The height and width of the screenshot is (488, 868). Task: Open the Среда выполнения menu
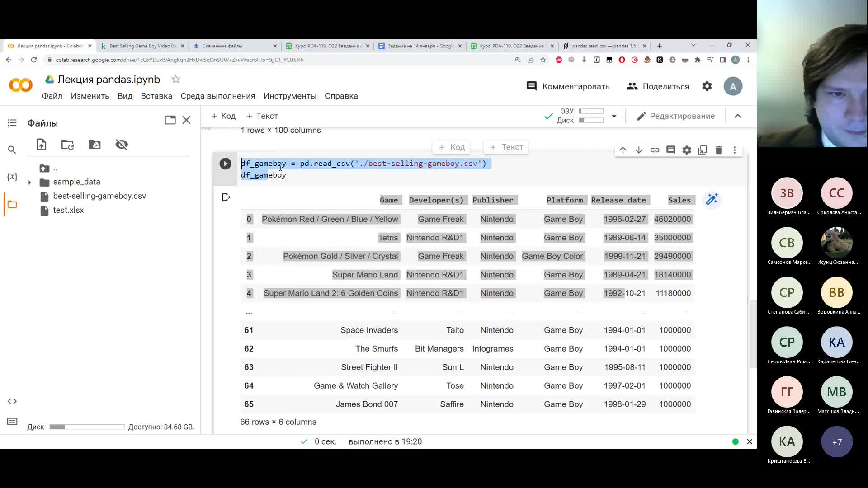point(218,96)
